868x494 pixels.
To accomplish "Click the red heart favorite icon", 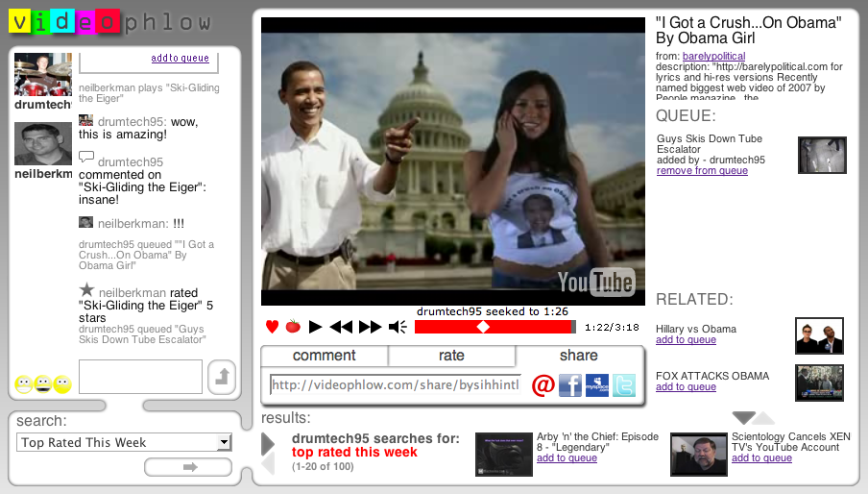I will click(272, 327).
